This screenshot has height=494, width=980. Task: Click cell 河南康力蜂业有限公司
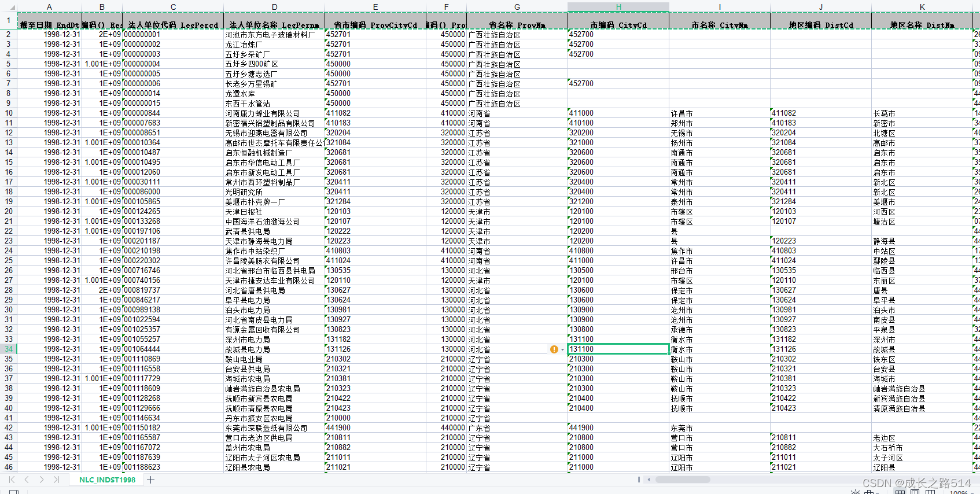[x=274, y=113]
